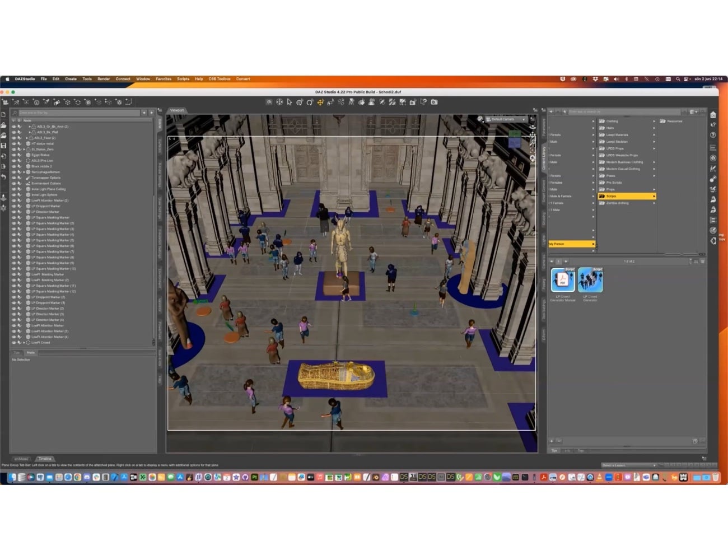The image size is (728, 560).
Task: Expand the ASL3_Floor tree node
Action: [26, 138]
